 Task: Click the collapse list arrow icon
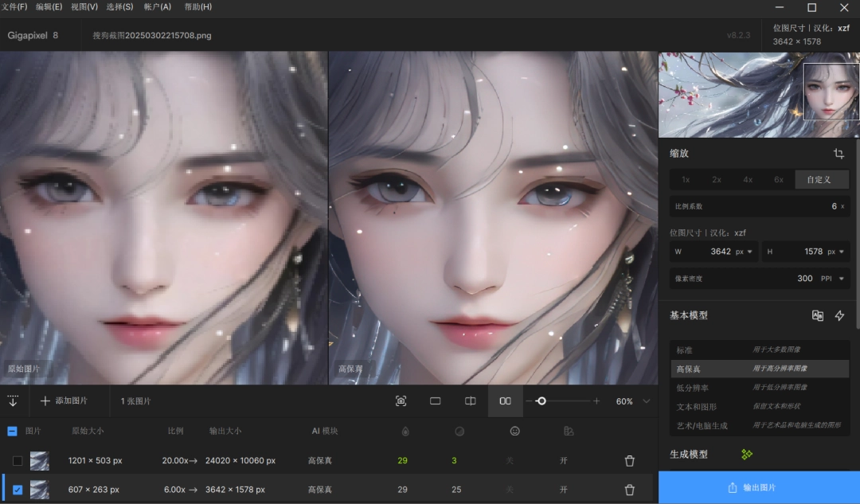pyautogui.click(x=14, y=401)
